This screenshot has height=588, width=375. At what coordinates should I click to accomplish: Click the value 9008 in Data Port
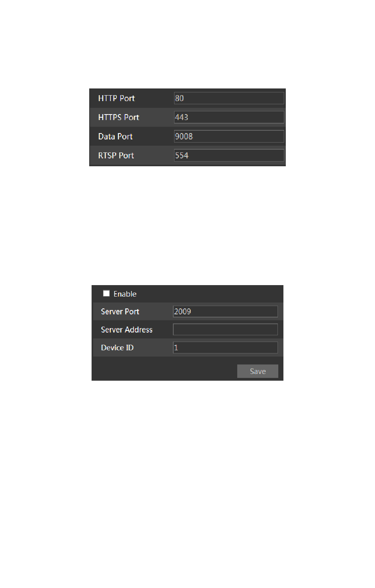pyautogui.click(x=184, y=136)
